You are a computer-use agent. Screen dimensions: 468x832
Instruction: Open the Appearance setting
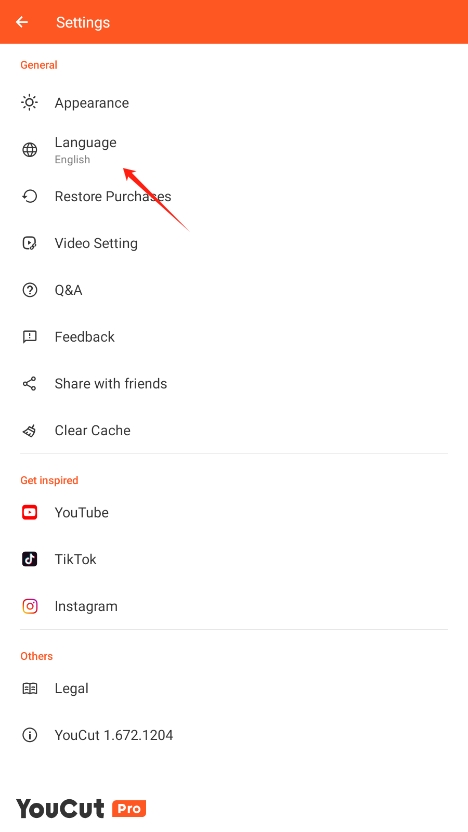pyautogui.click(x=234, y=102)
